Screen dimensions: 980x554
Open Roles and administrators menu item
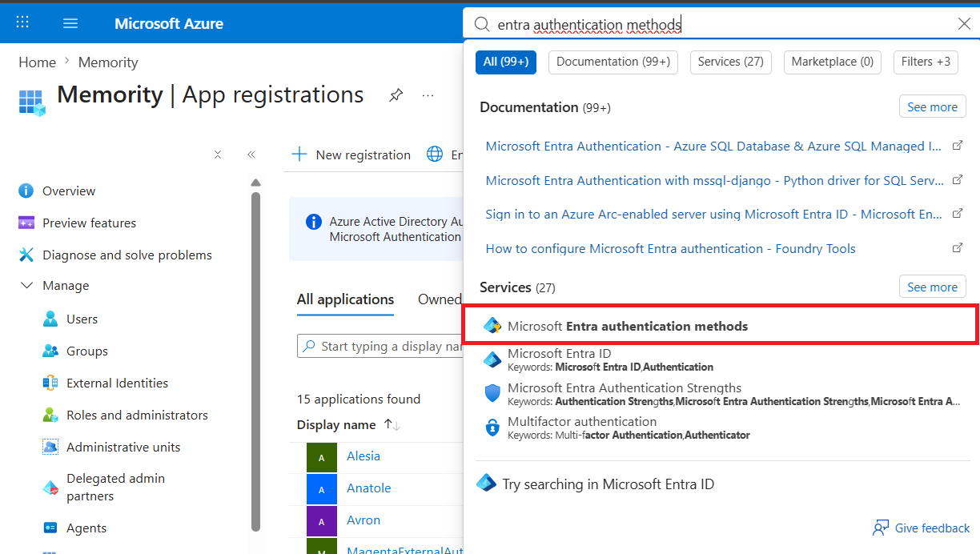pyautogui.click(x=137, y=415)
